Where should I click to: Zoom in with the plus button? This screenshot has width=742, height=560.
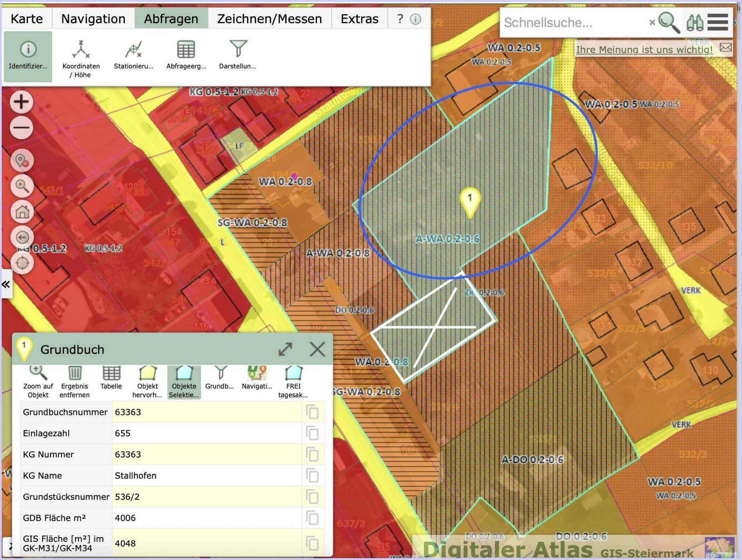pos(22,102)
